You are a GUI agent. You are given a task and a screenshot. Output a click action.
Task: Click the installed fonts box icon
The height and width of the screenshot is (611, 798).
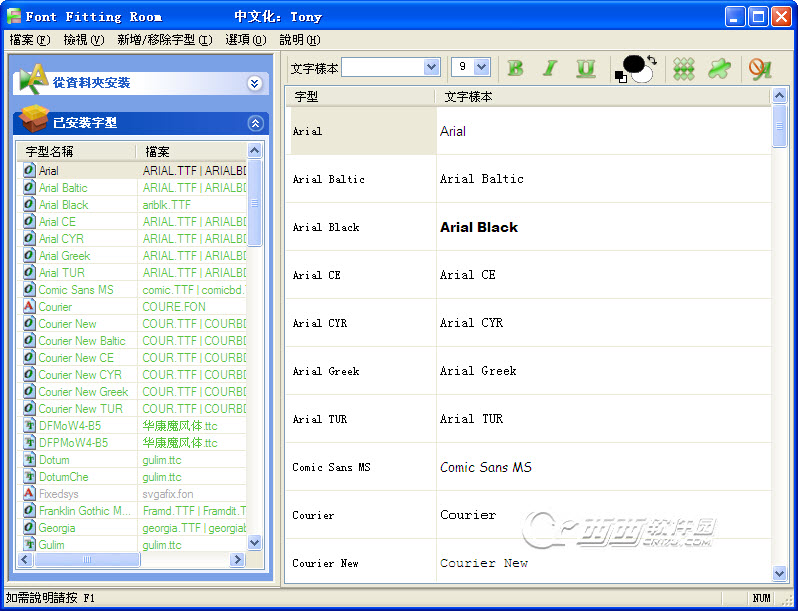coord(34,121)
